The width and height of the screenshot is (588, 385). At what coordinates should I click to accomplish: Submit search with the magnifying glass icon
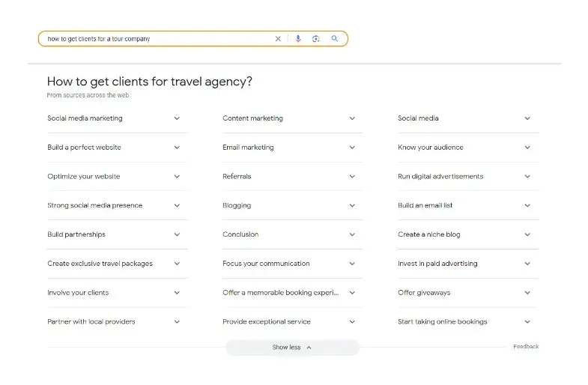click(334, 38)
